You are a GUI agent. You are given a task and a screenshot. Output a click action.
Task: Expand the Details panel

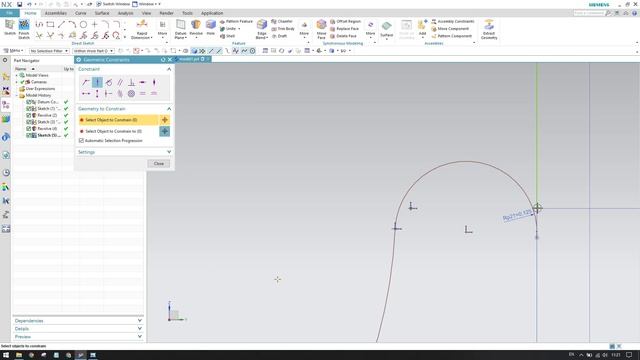click(x=140, y=329)
